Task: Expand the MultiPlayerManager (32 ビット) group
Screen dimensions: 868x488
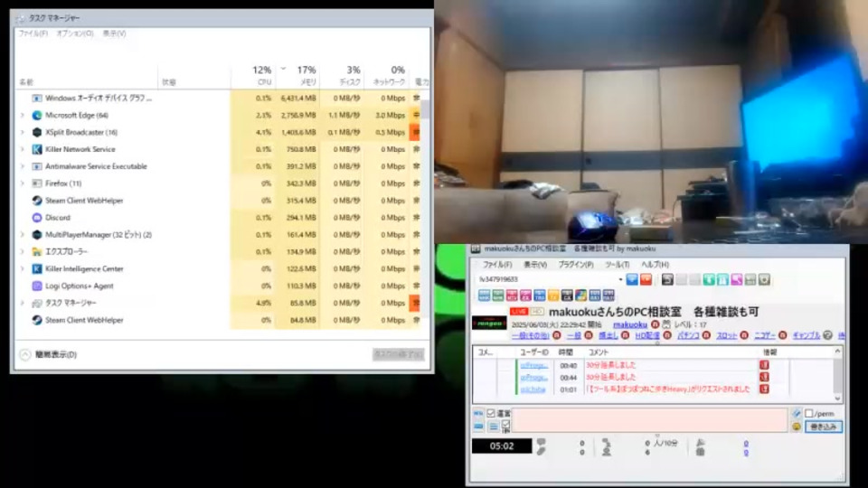Action: pos(22,235)
